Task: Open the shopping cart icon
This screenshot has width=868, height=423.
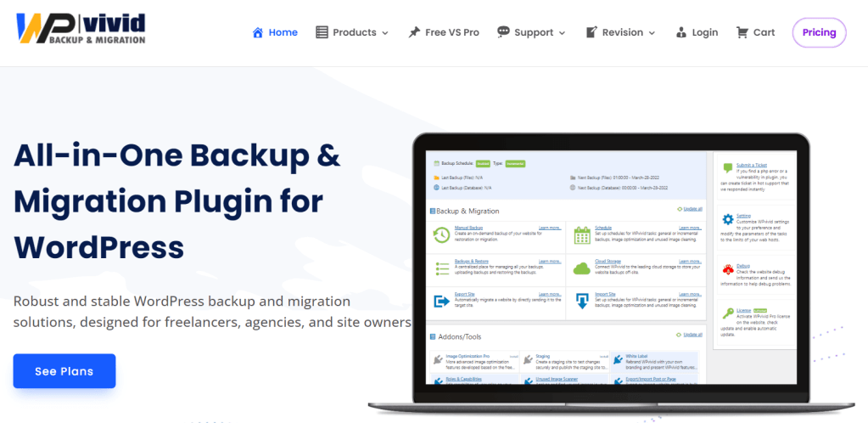Action: [x=742, y=32]
